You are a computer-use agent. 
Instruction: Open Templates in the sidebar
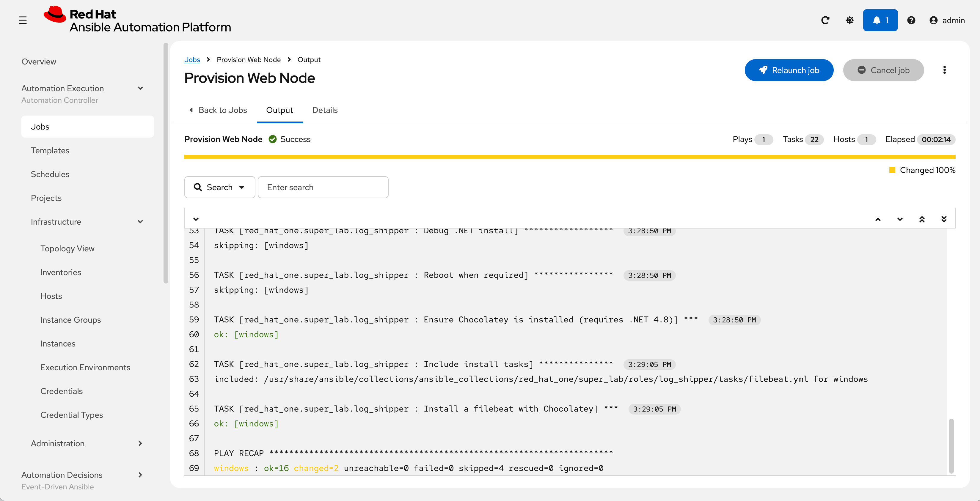coord(50,151)
